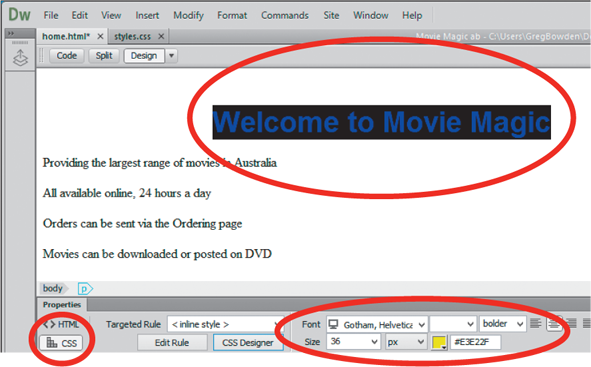Apply right text alignment
The height and width of the screenshot is (367, 591).
click(x=572, y=323)
